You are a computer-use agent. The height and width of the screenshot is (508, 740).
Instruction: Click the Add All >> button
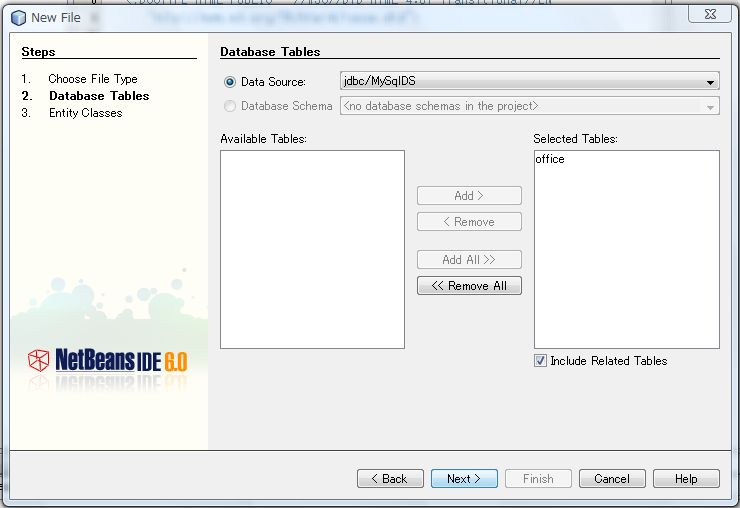pyautogui.click(x=469, y=260)
